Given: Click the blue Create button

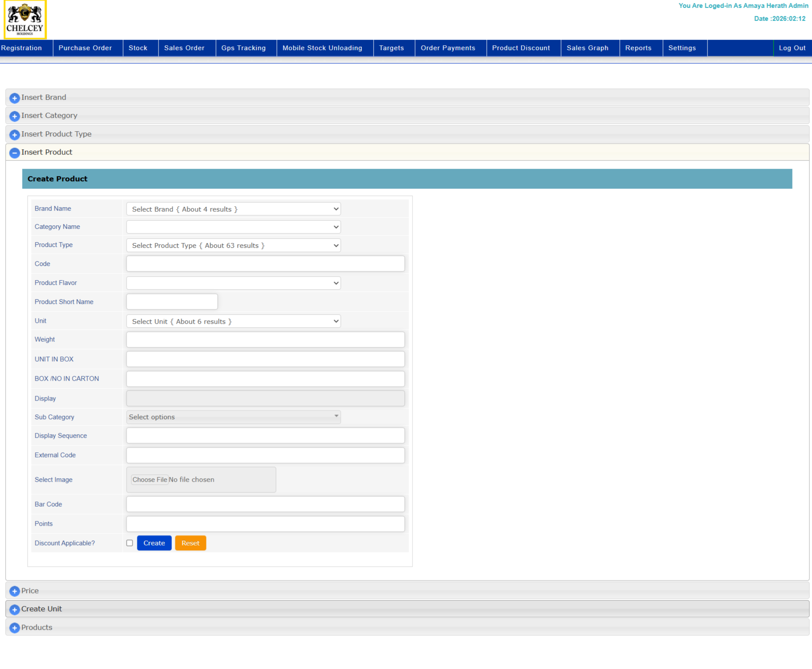Looking at the screenshot, I should (x=154, y=543).
